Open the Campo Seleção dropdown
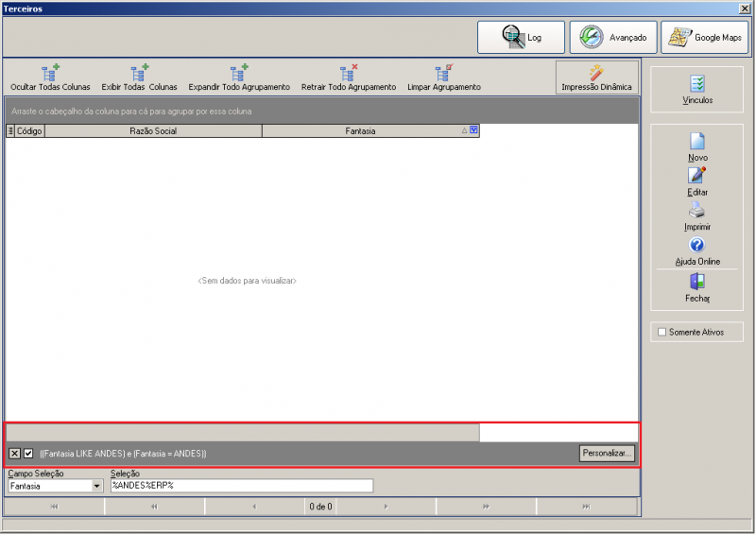The height and width of the screenshot is (534, 756). click(96, 486)
